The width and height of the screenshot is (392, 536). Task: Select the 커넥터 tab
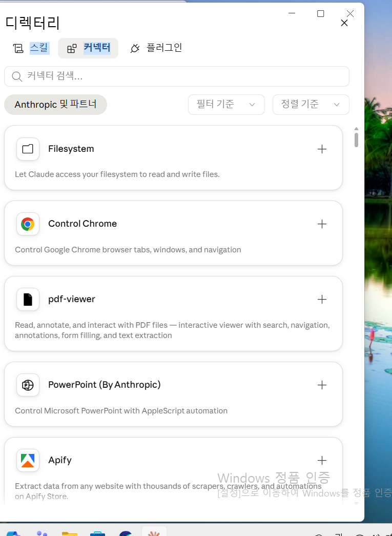[88, 48]
